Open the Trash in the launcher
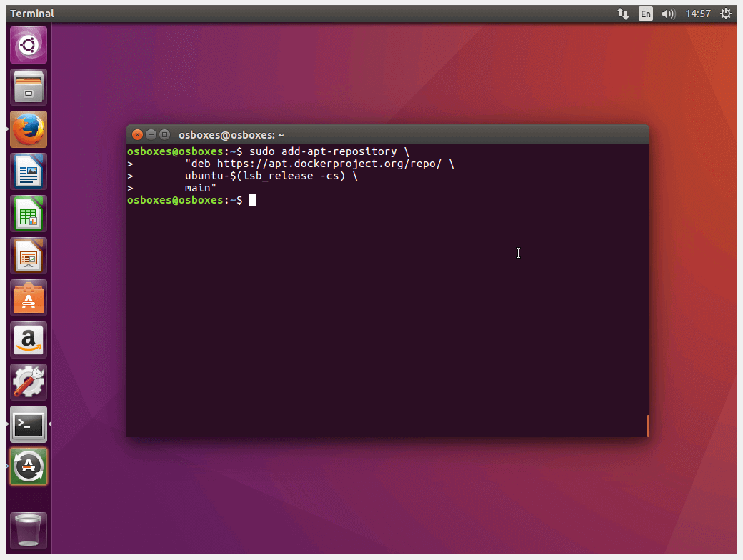Screen dimensions: 743x560 tap(29, 531)
